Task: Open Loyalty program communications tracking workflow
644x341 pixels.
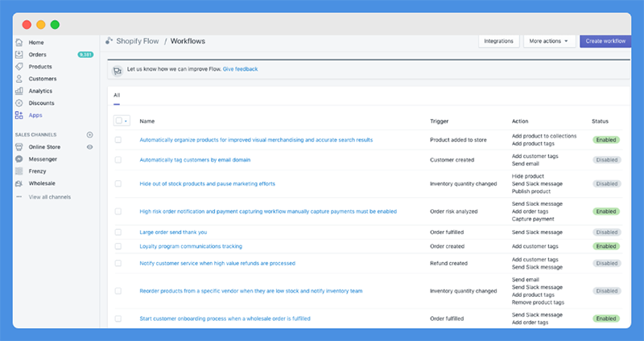Action: click(191, 246)
